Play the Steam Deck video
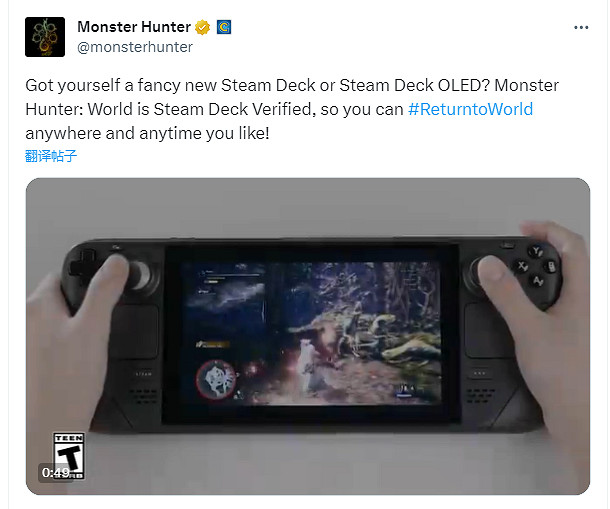The width and height of the screenshot is (610, 509). [x=308, y=336]
